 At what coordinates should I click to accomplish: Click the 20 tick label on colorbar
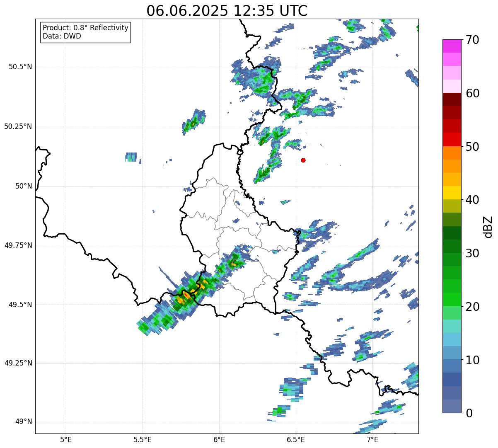pos(472,307)
